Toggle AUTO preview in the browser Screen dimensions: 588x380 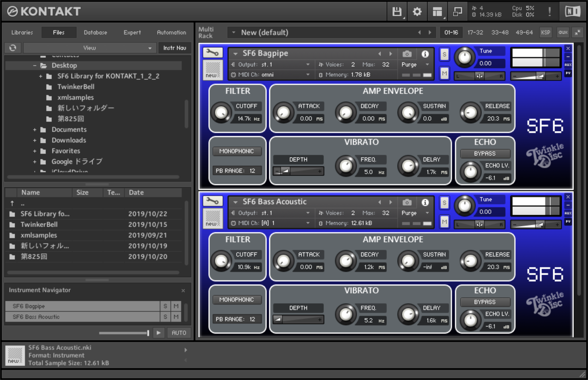(x=179, y=333)
